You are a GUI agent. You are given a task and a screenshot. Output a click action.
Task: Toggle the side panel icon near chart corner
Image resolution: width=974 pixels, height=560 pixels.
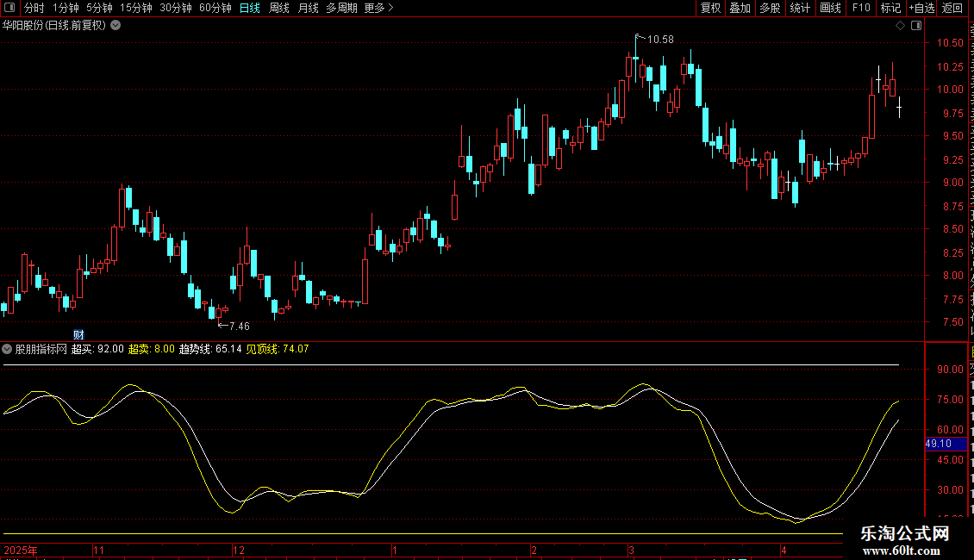[x=916, y=26]
